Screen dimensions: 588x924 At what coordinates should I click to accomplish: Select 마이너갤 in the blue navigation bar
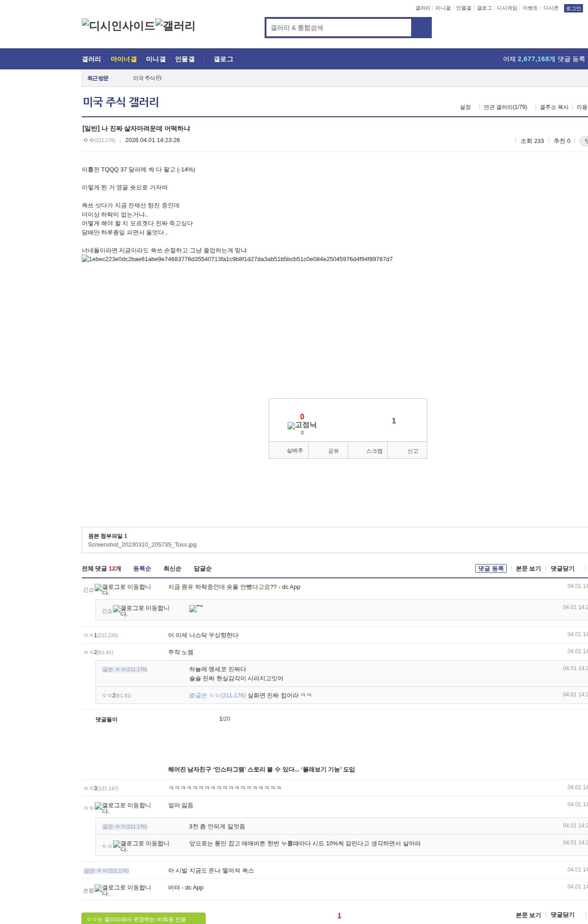pos(124,59)
